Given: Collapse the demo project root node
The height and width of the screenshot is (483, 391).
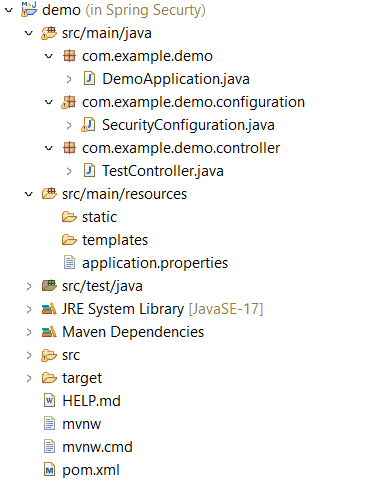Looking at the screenshot, I should 9,10.
